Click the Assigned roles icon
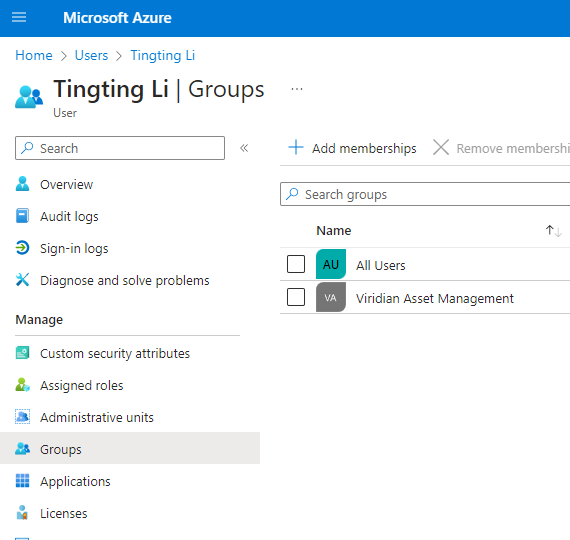Viewport: 570px width, 540px height. [x=23, y=385]
